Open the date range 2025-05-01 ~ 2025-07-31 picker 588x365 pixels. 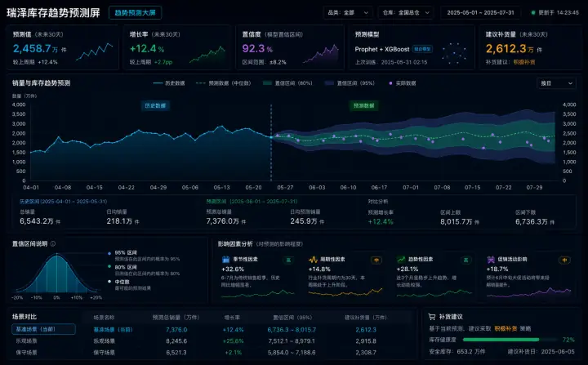point(480,12)
